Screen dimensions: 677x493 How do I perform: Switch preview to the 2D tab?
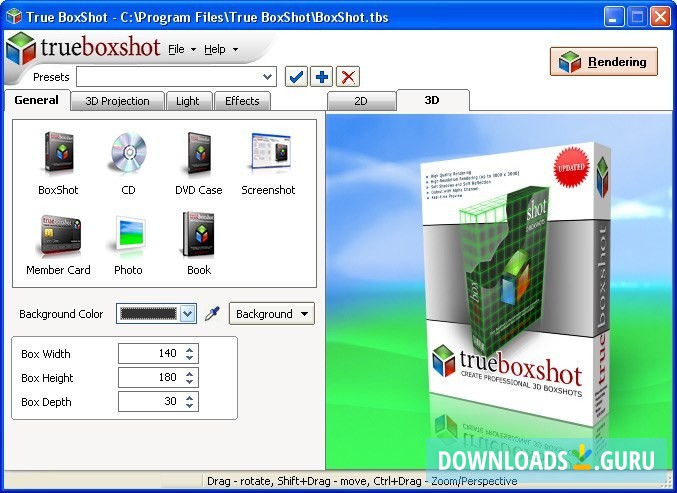361,101
